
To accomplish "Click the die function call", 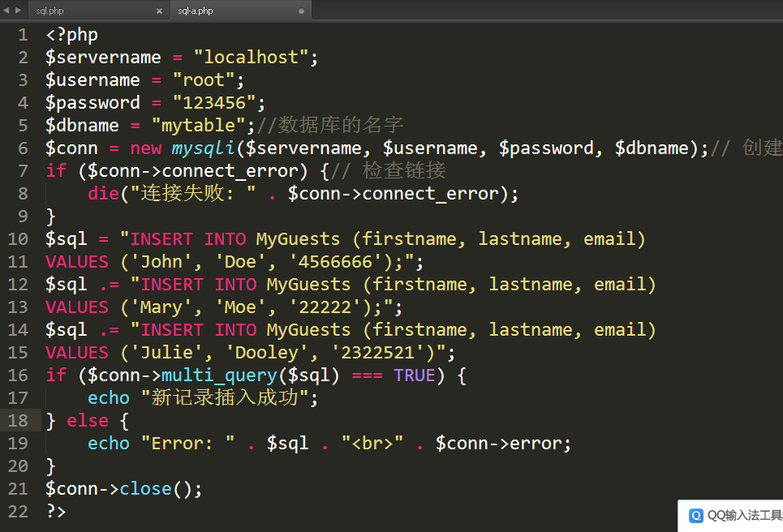I will (103, 194).
